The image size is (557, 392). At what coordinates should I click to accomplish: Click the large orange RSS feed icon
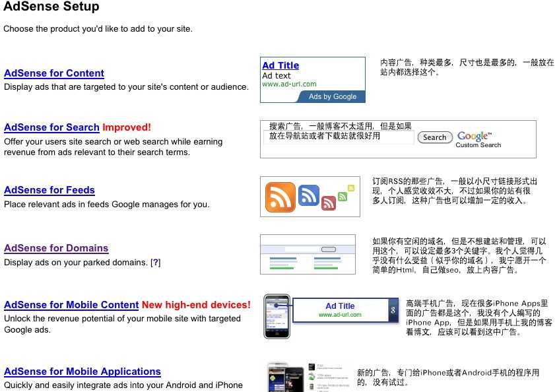point(278,197)
